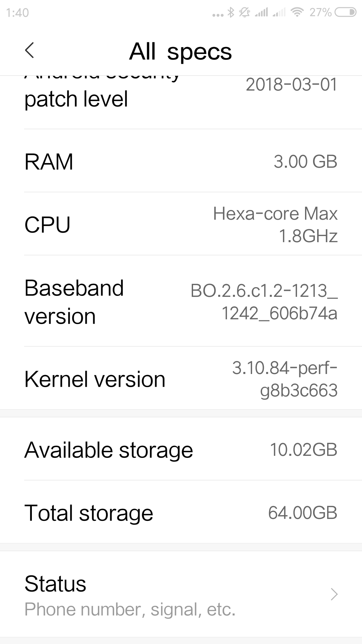The image size is (362, 644).
Task: Tap the security patch level row
Action: tap(181, 97)
